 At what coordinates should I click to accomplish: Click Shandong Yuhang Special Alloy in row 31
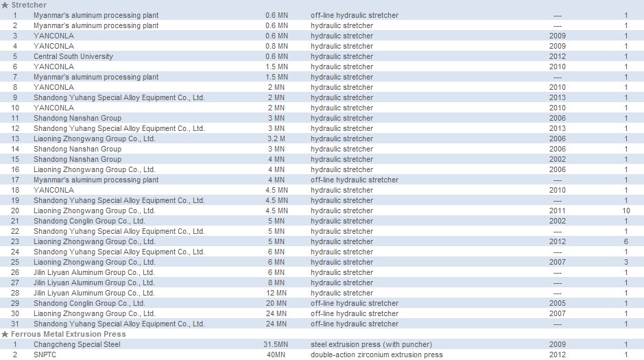point(119,324)
